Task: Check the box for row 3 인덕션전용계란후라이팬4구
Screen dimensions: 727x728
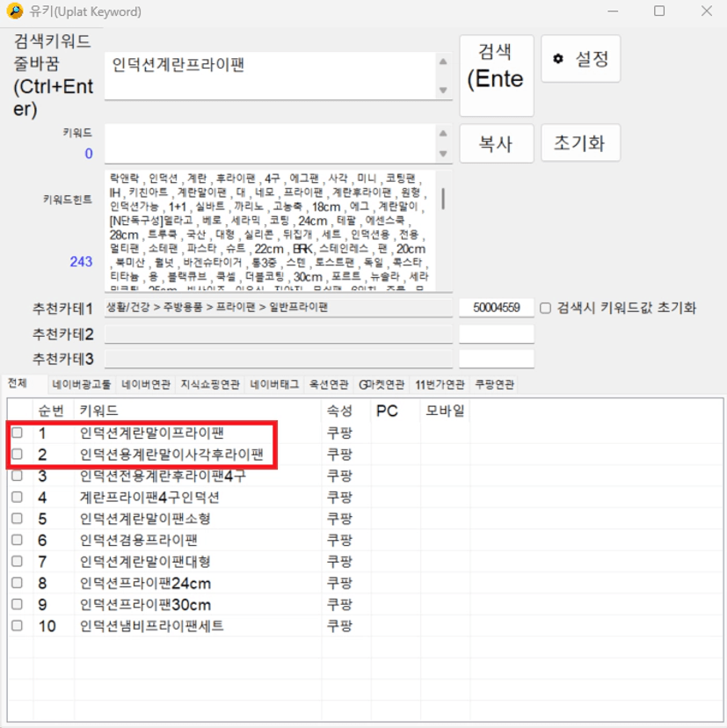Action: click(x=18, y=476)
